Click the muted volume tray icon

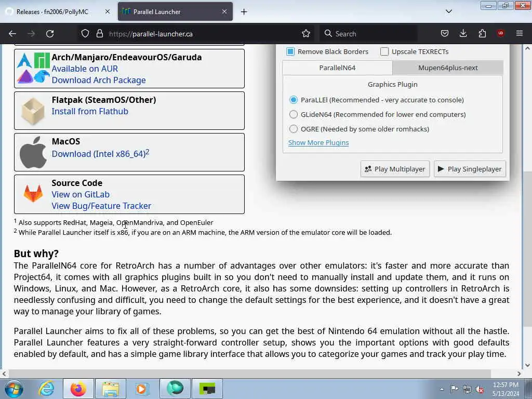(x=480, y=389)
